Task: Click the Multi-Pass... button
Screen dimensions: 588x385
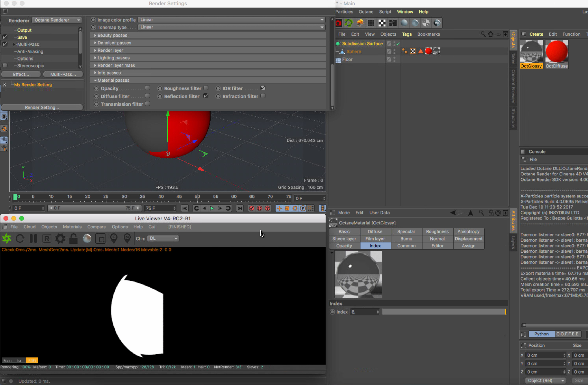Action: point(63,74)
